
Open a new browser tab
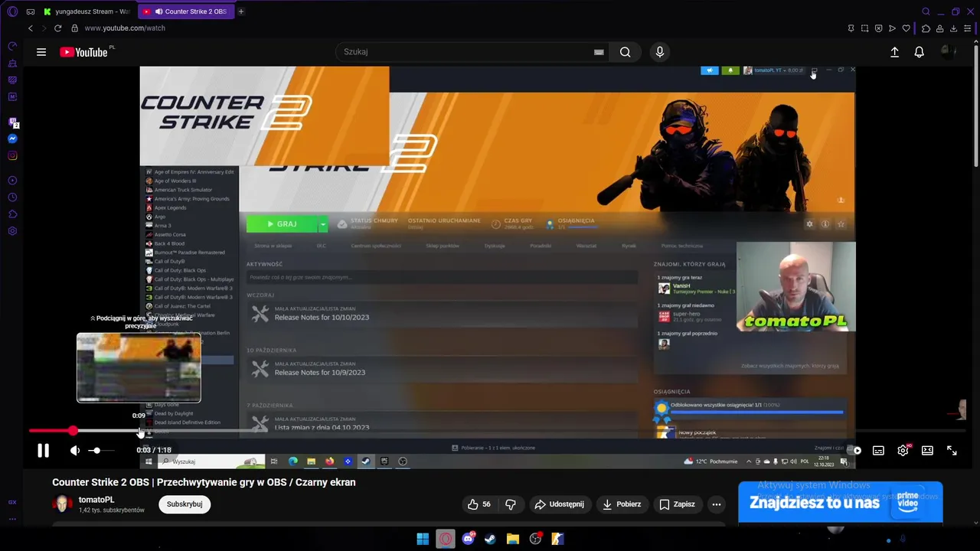[241, 11]
